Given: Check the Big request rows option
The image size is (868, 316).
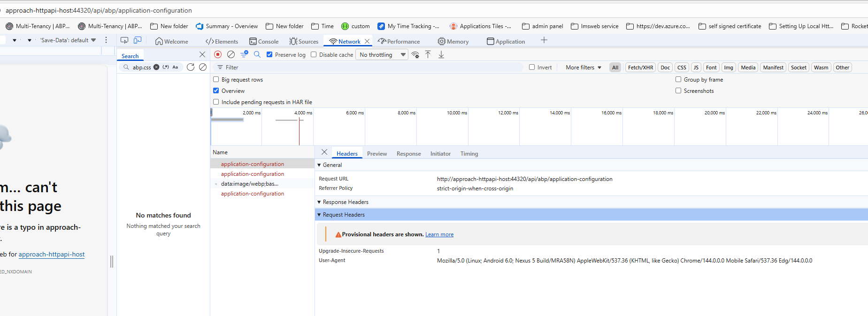Looking at the screenshot, I should (x=216, y=80).
